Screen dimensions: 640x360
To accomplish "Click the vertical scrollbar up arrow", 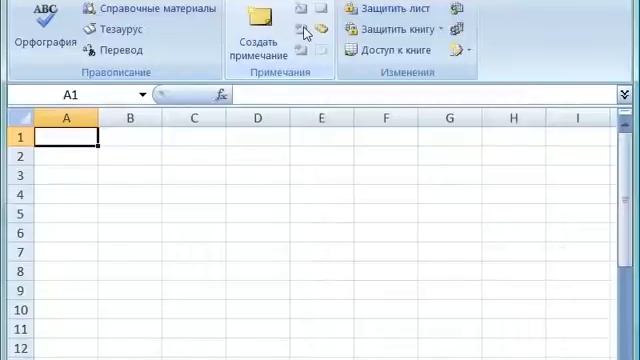I will pyautogui.click(x=625, y=124).
